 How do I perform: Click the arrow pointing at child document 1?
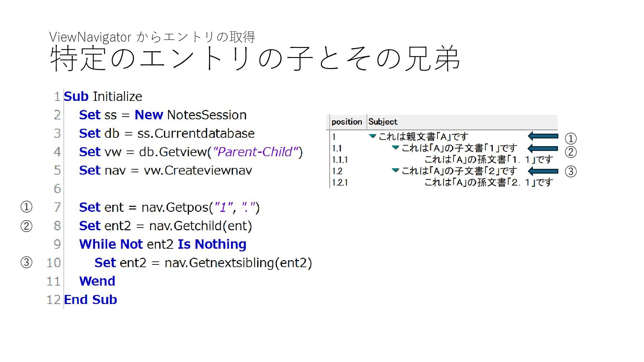click(x=543, y=148)
